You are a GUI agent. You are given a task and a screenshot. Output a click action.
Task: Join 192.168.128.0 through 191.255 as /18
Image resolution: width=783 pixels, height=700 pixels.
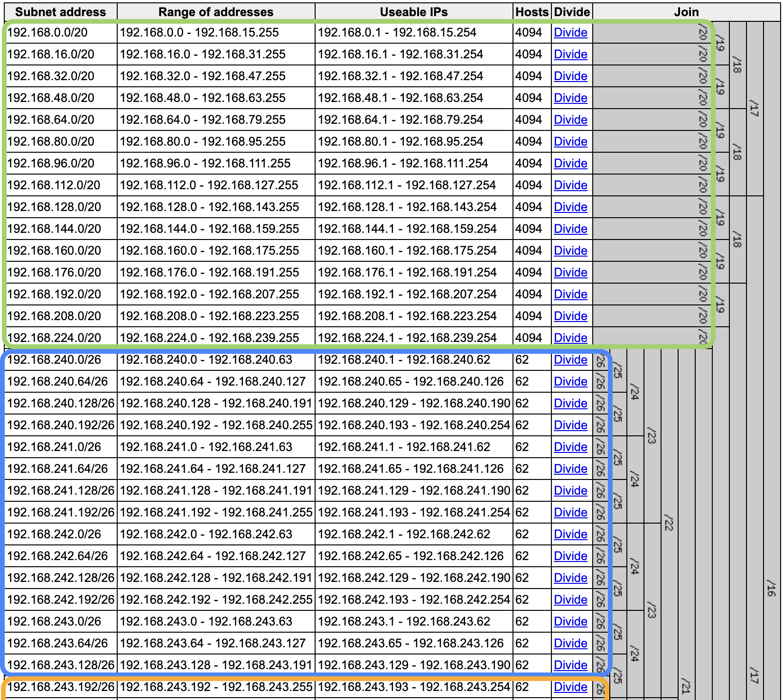tap(738, 239)
